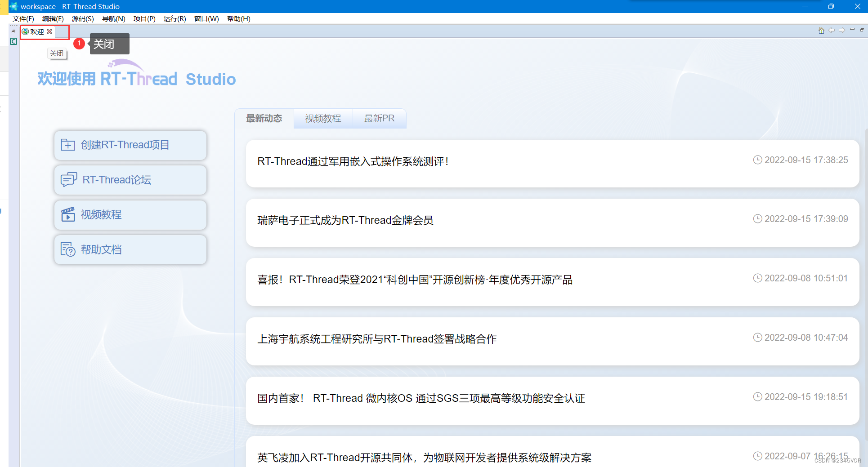The image size is (868, 467).
Task: Click timestamp 2022-09-15 17:39:09
Action: [806, 219]
